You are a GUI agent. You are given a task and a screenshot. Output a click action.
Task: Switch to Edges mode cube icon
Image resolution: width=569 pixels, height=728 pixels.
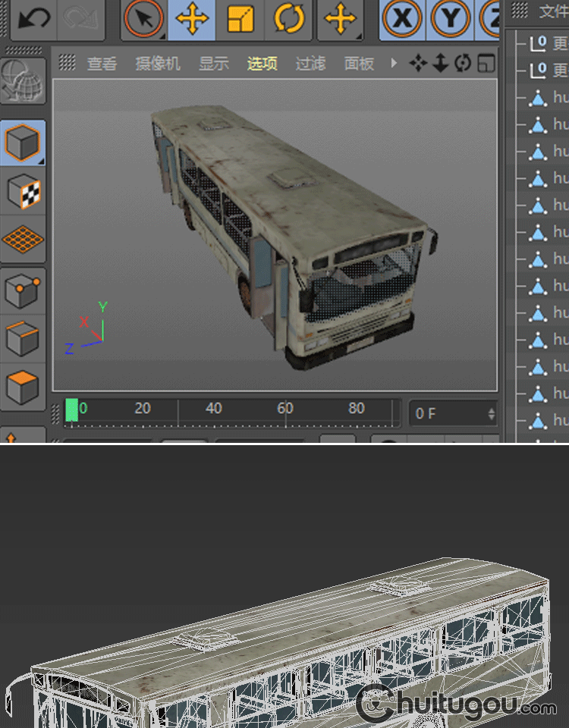[24, 337]
